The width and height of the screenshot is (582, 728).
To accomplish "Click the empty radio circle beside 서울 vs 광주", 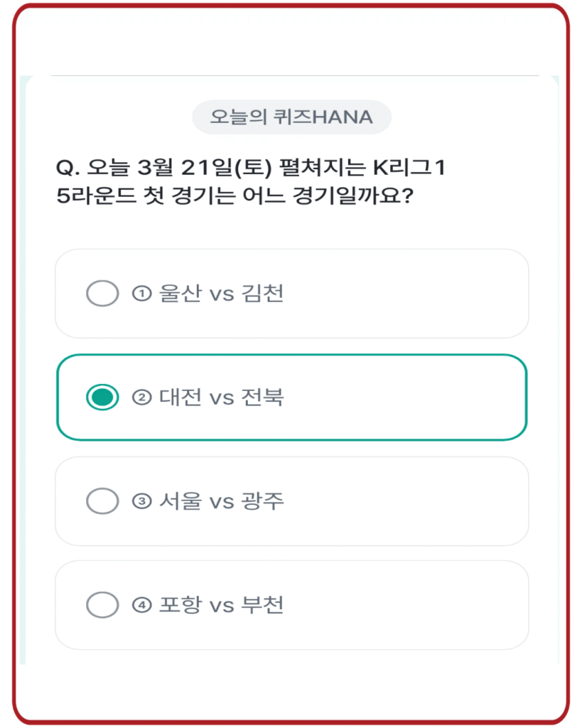I will 103,500.
